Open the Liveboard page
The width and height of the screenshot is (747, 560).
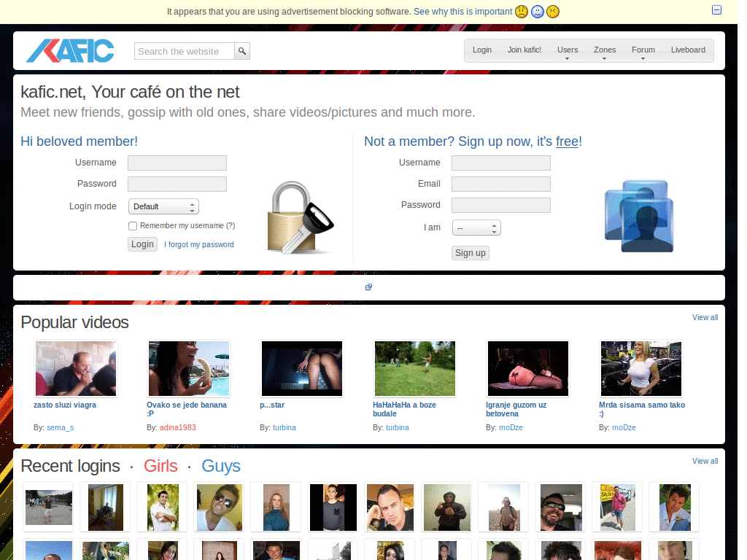(688, 50)
